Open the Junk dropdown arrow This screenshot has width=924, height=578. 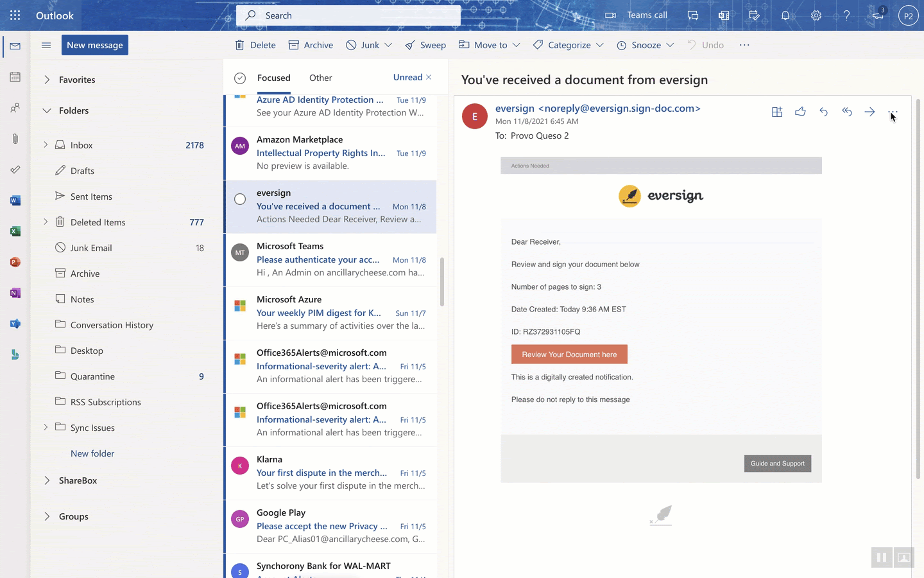point(388,45)
